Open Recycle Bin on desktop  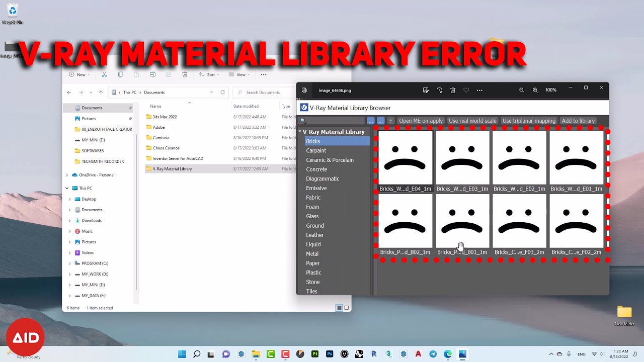pyautogui.click(x=13, y=14)
